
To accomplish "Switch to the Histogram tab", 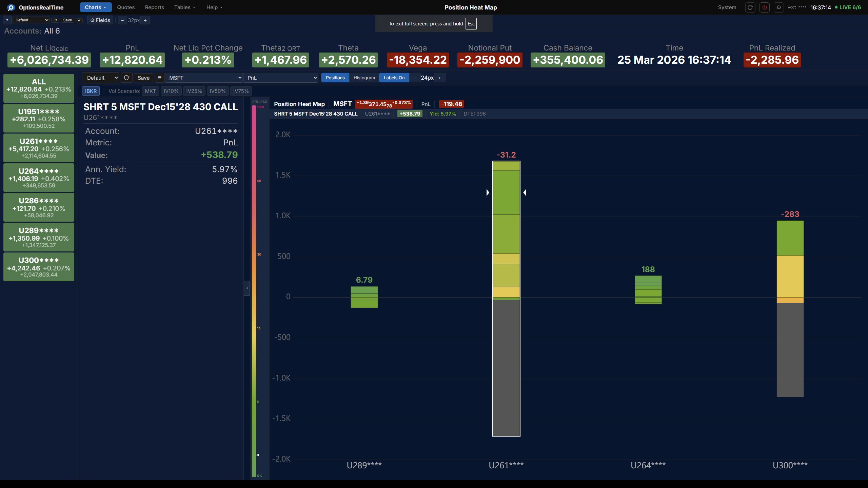I will (x=364, y=78).
